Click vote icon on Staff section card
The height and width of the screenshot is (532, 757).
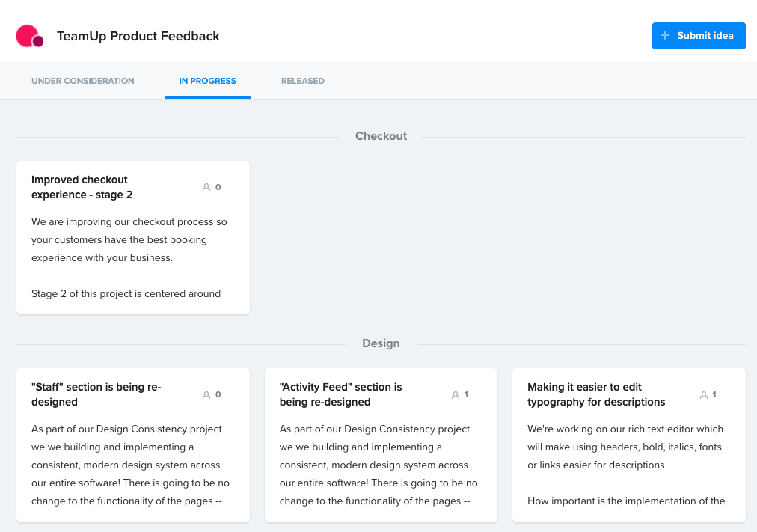click(x=206, y=394)
